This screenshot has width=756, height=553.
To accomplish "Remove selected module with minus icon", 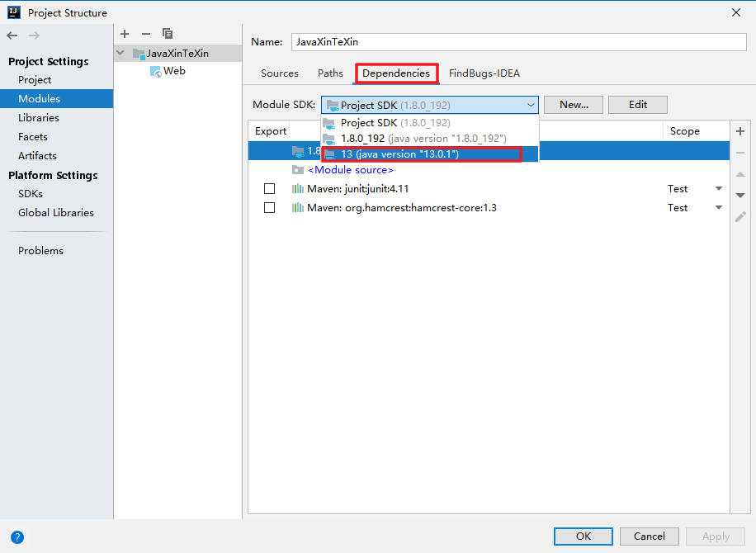I will click(x=146, y=34).
